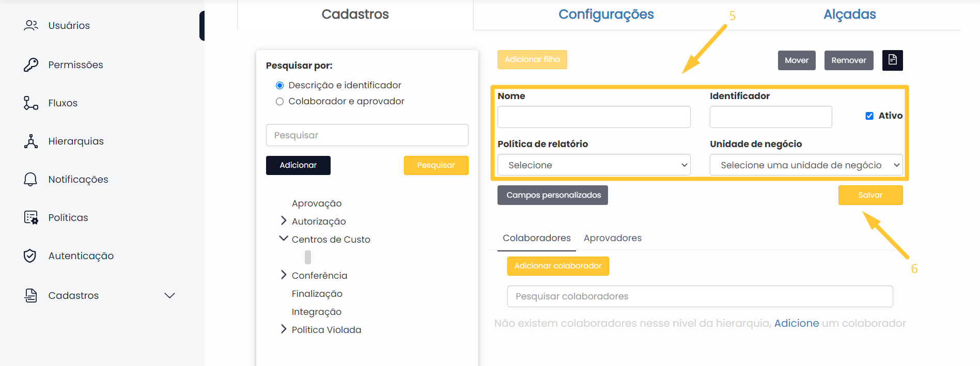Open the Política de relatório dropdown
The width and height of the screenshot is (980, 366).
coord(594,165)
